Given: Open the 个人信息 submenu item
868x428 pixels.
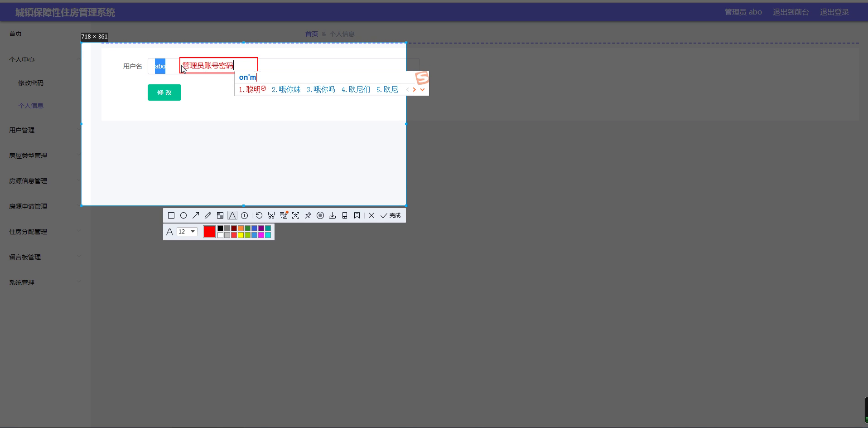Looking at the screenshot, I should (31, 106).
